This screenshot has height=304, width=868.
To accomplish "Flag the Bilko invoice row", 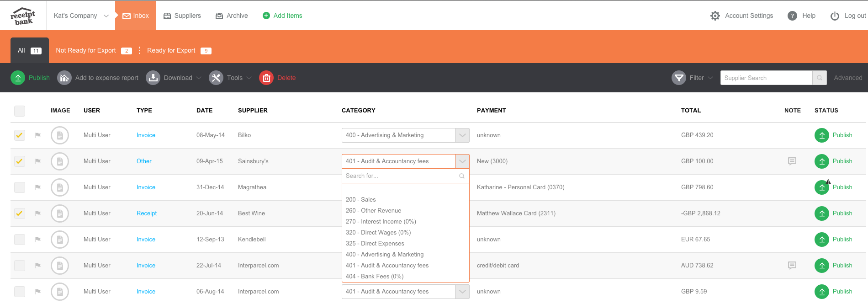I will pos(37,135).
